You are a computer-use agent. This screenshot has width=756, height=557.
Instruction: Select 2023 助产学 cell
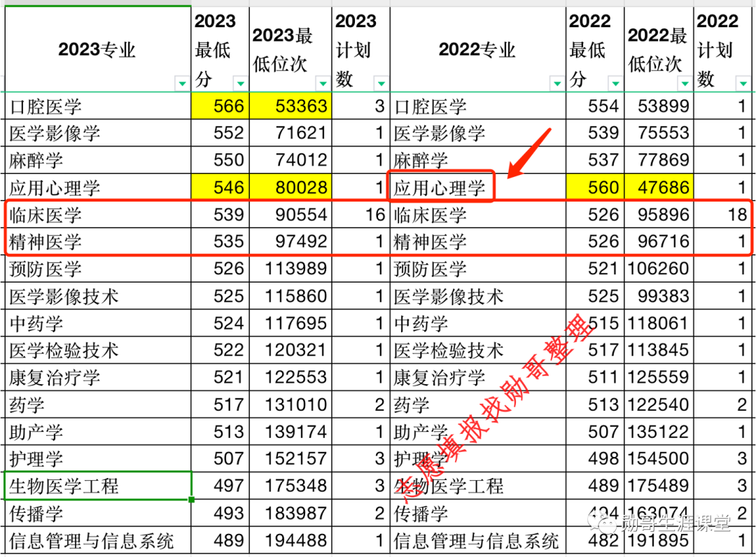(98, 431)
